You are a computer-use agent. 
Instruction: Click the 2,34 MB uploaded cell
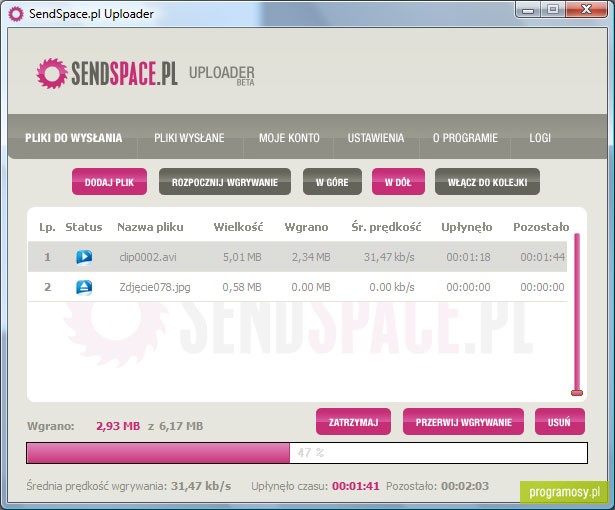click(x=311, y=257)
